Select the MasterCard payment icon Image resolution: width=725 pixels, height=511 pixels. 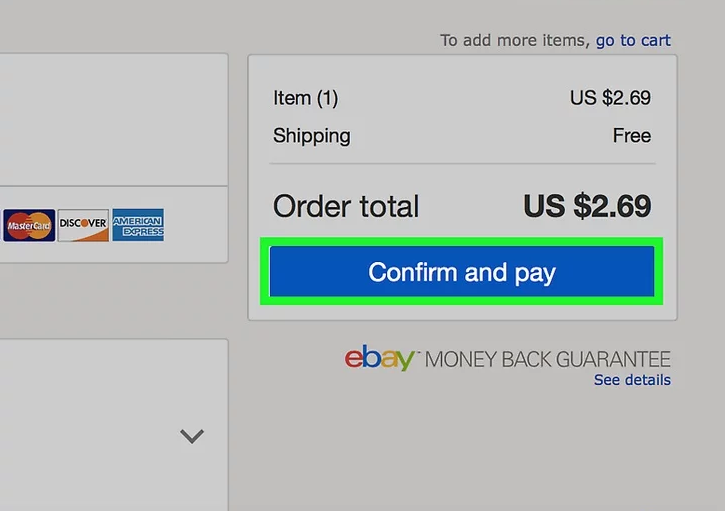coord(29,225)
